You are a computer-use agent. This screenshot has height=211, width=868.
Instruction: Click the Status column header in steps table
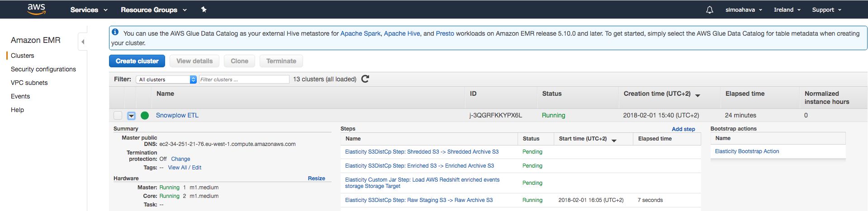[x=531, y=139]
